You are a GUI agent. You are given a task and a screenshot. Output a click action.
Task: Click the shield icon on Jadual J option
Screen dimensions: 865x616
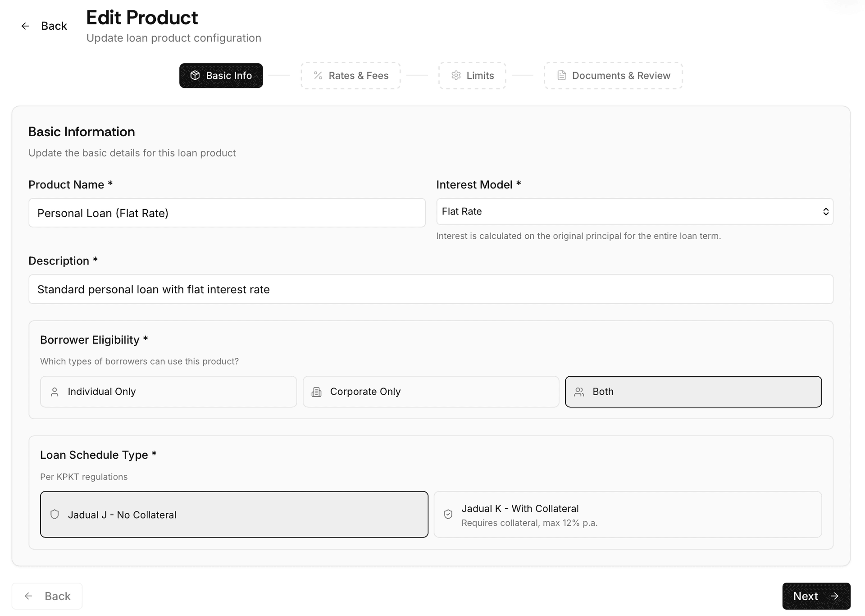coord(55,514)
